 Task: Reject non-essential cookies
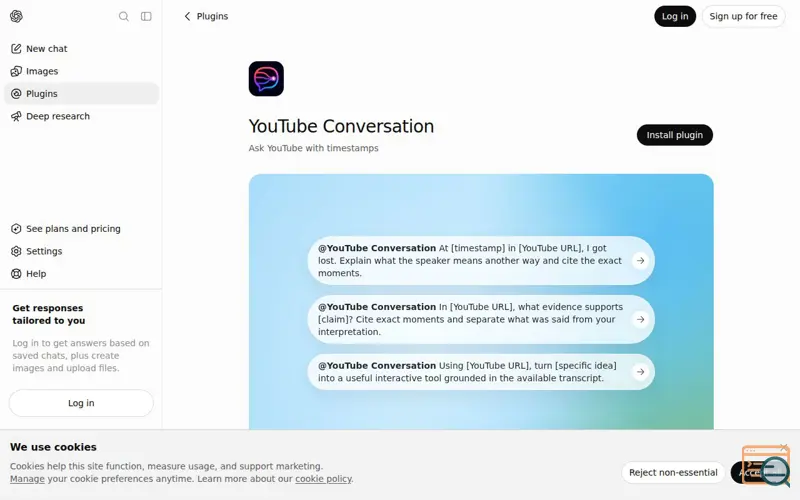click(x=673, y=472)
